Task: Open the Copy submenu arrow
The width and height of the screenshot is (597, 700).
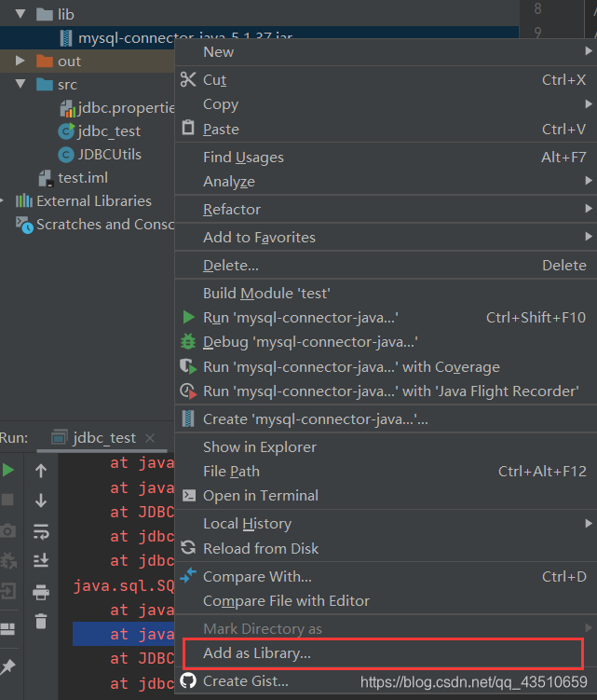Action: 589,104
